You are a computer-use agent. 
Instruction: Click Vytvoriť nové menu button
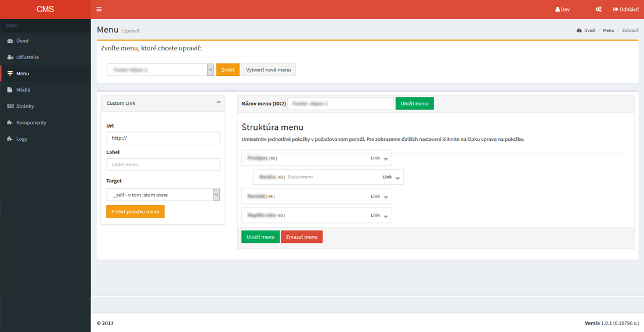tap(268, 70)
